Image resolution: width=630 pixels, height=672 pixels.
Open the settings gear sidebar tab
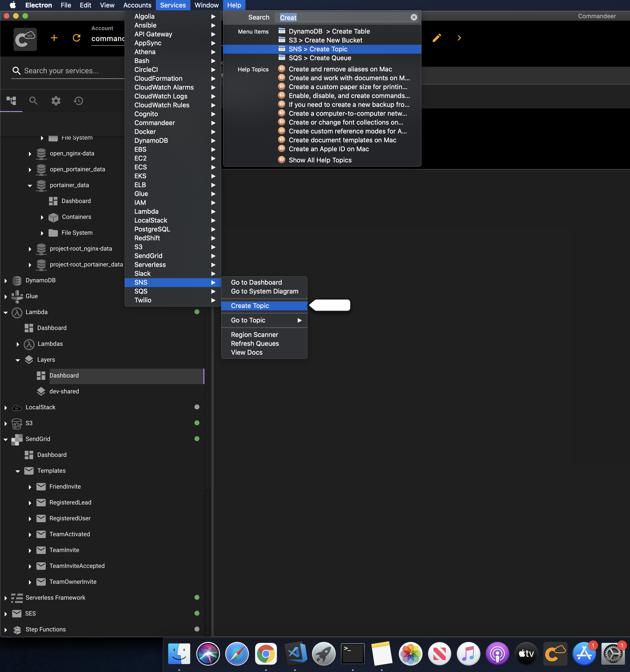click(x=56, y=100)
